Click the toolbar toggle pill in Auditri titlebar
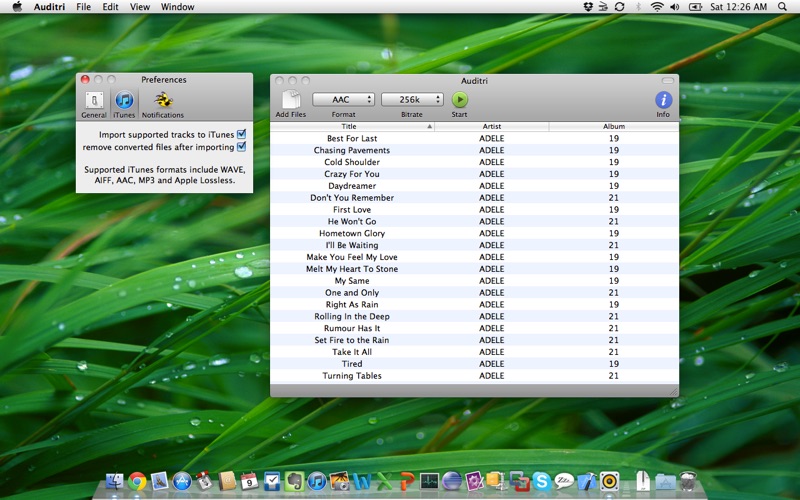 pyautogui.click(x=667, y=81)
